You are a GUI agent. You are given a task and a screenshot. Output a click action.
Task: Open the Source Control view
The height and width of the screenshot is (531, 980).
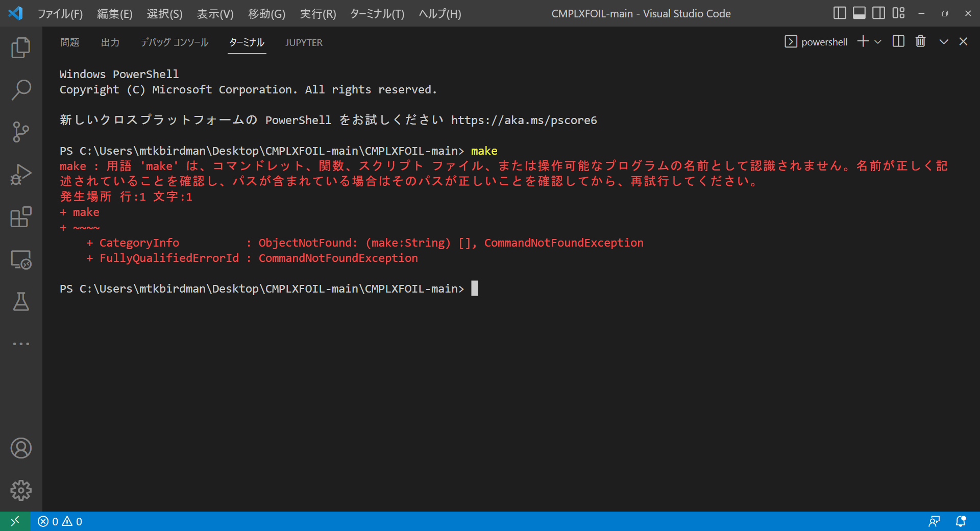coord(21,132)
